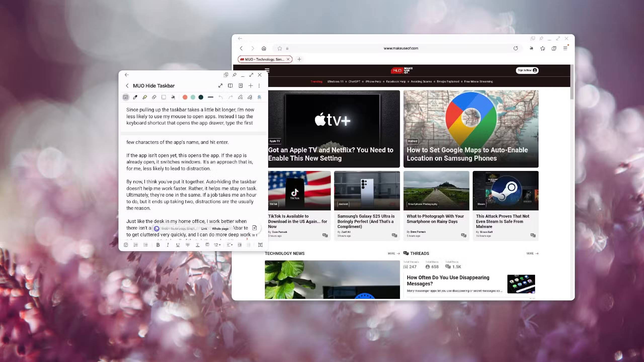
Task: Choose the eraser tool
Action: (154, 97)
